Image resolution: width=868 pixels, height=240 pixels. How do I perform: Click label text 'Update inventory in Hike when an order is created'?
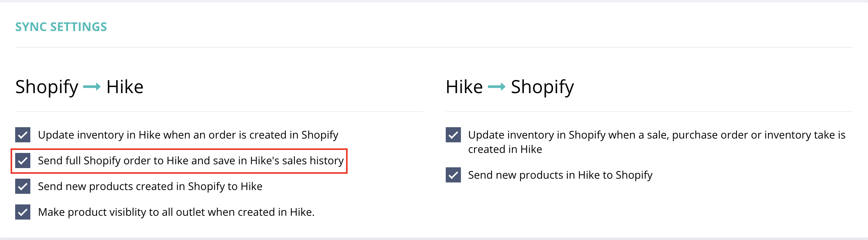(x=188, y=135)
